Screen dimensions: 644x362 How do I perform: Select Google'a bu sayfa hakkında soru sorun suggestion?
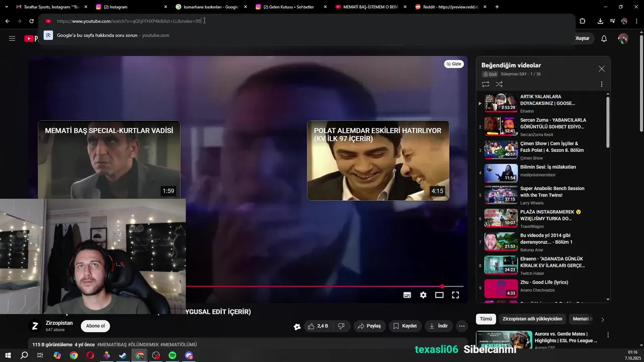pyautogui.click(x=307, y=35)
